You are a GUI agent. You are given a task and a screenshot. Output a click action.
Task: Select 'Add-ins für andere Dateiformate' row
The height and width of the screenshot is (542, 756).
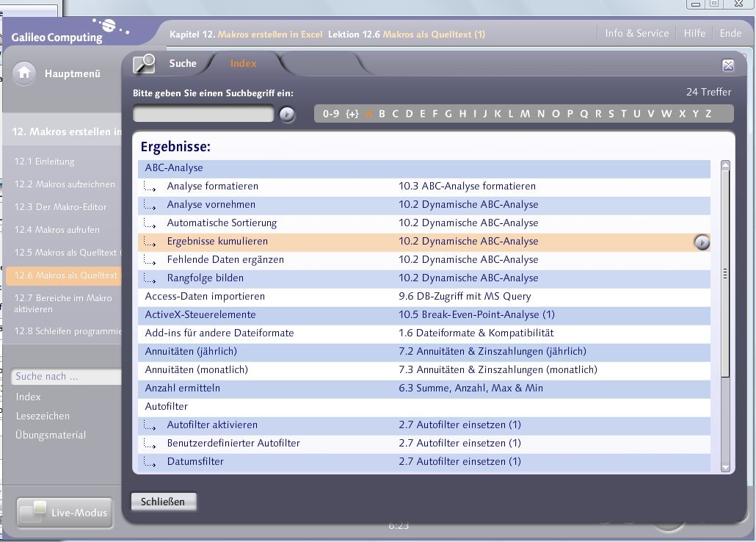click(x=424, y=333)
